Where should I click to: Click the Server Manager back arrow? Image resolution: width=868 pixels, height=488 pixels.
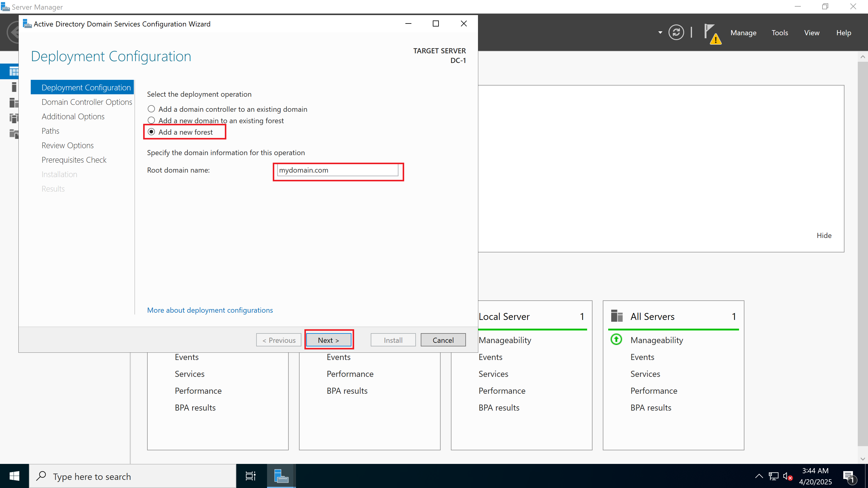(x=13, y=32)
